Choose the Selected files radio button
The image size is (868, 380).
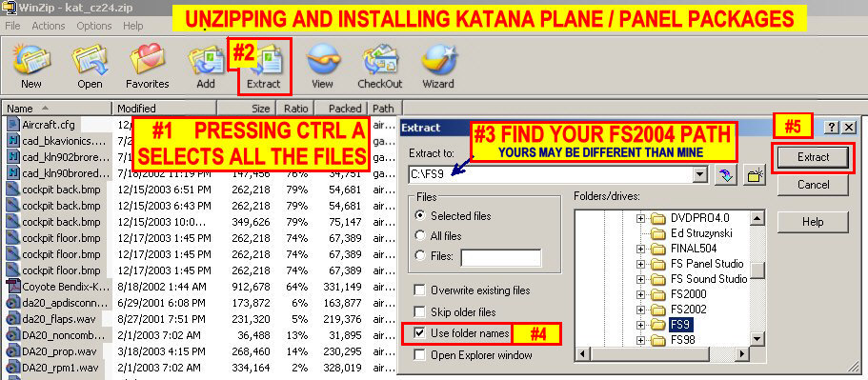click(420, 216)
